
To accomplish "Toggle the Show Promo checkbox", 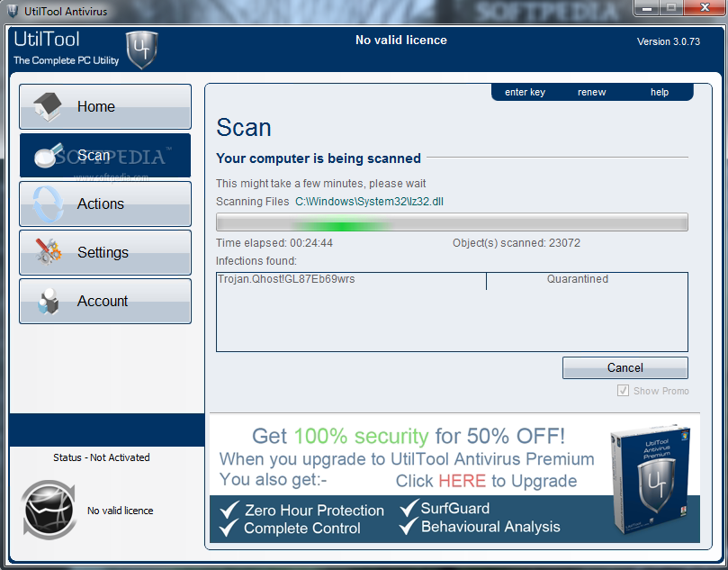I will [x=623, y=390].
